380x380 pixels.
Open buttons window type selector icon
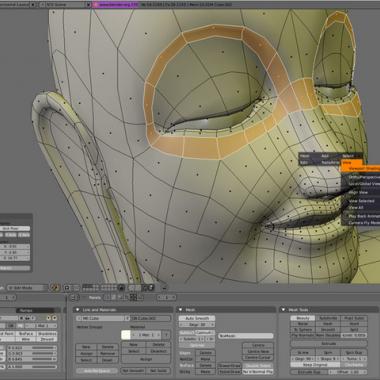pyautogui.click(x=73, y=297)
